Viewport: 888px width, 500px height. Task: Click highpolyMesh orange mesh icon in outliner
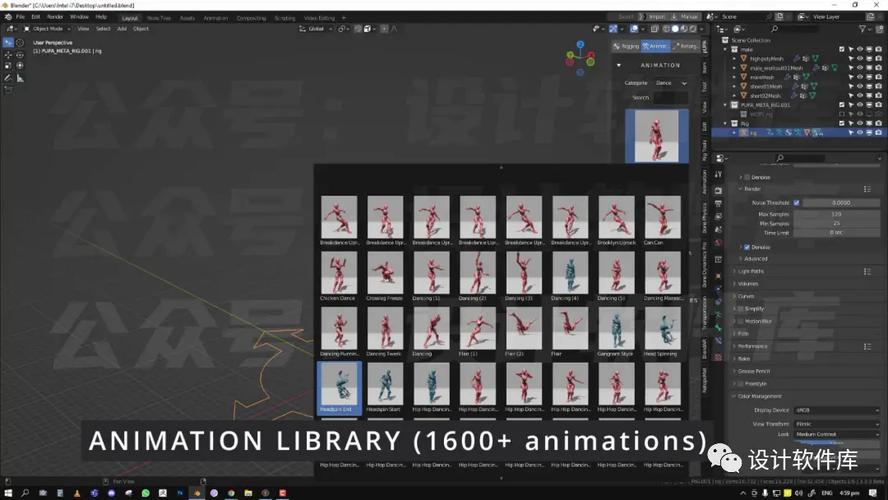pos(744,58)
